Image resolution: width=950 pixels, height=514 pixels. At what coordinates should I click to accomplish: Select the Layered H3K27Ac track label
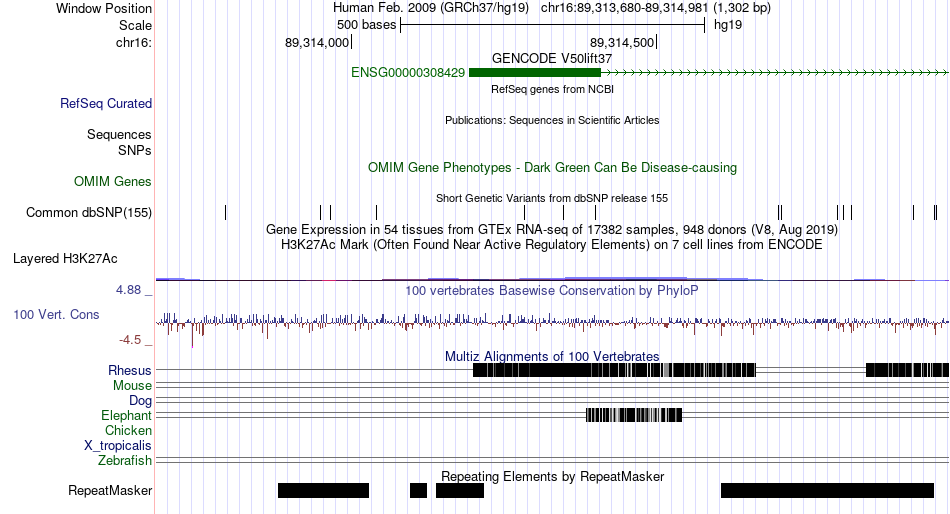click(x=65, y=259)
